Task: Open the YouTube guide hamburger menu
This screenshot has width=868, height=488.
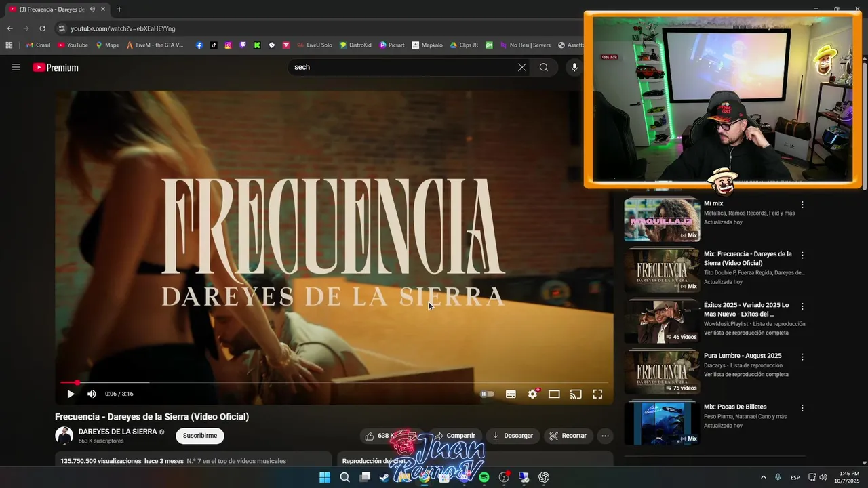Action: click(x=16, y=67)
